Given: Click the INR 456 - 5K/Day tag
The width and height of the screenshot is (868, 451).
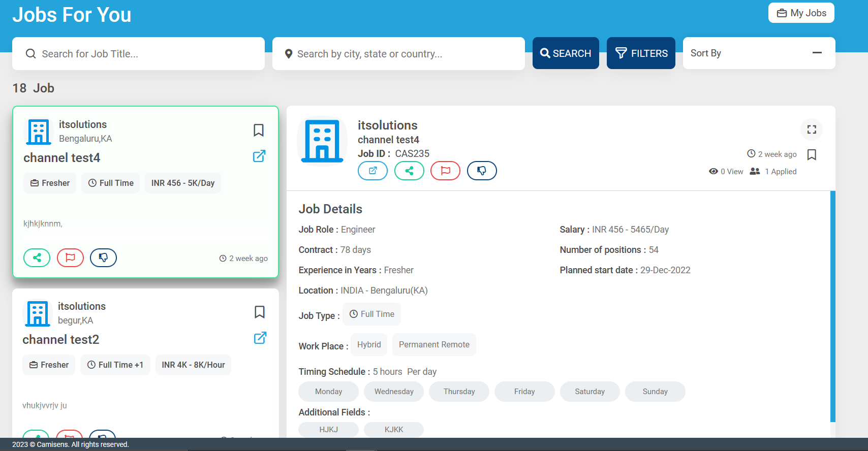Looking at the screenshot, I should coord(183,183).
